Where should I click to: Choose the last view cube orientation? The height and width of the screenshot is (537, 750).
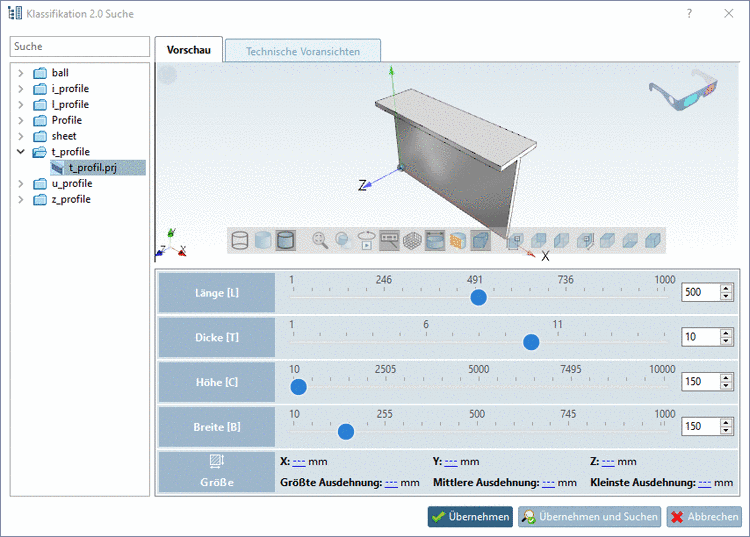coord(653,240)
